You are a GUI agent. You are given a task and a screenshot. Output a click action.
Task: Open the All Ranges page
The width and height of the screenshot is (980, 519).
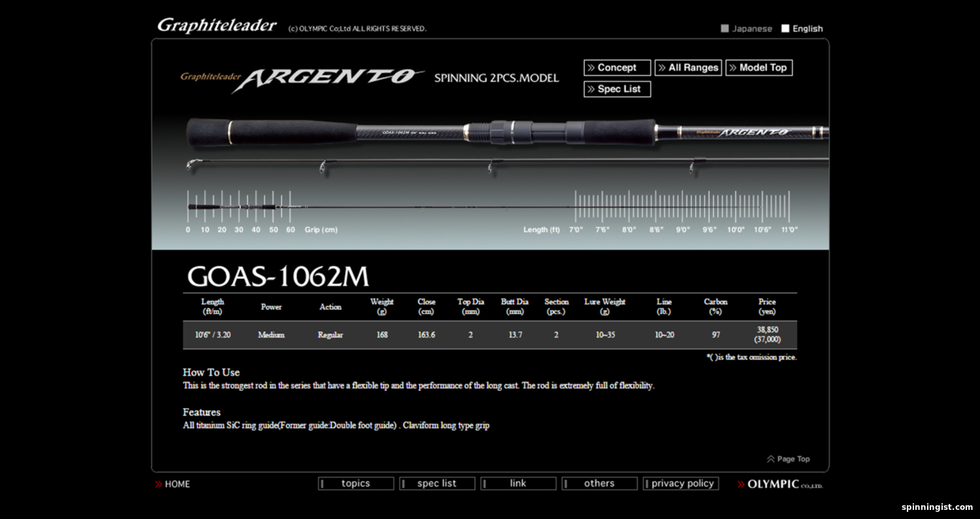688,68
